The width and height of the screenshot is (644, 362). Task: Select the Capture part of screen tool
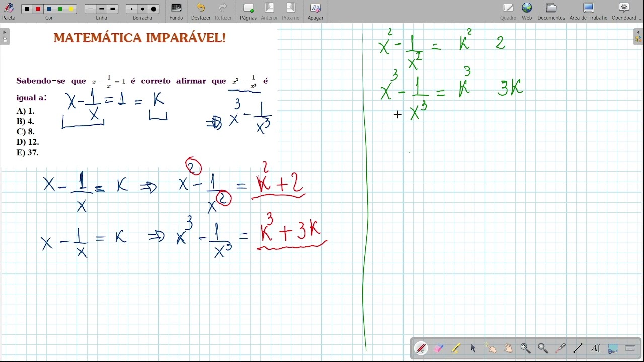613,348
